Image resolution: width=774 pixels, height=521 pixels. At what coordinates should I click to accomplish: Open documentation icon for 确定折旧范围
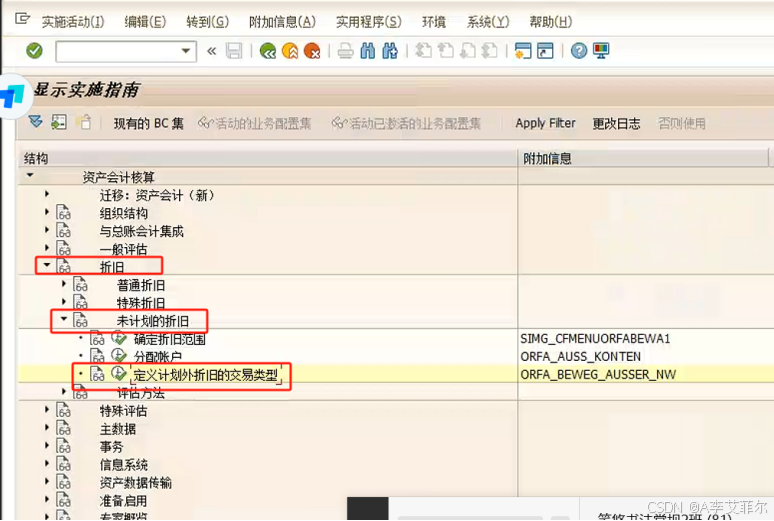coord(97,338)
